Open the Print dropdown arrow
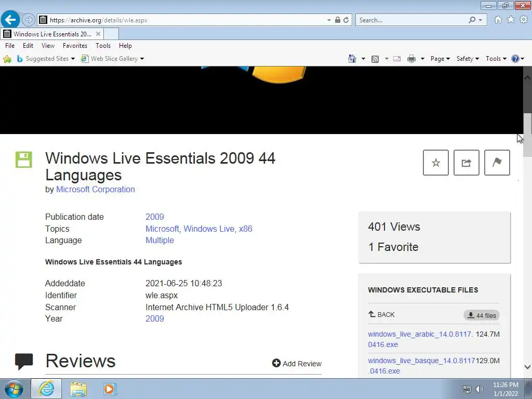Viewport: 532px width, 399px height. [422, 59]
